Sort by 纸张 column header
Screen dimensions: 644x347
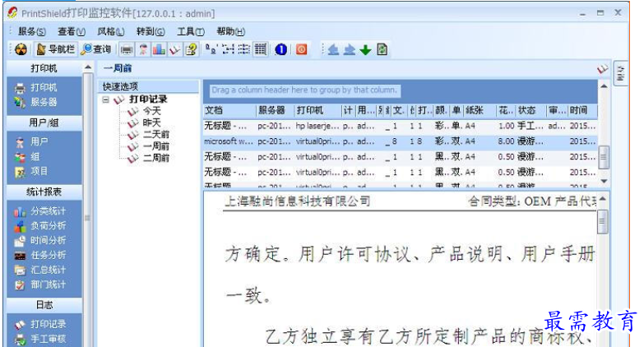(x=480, y=110)
